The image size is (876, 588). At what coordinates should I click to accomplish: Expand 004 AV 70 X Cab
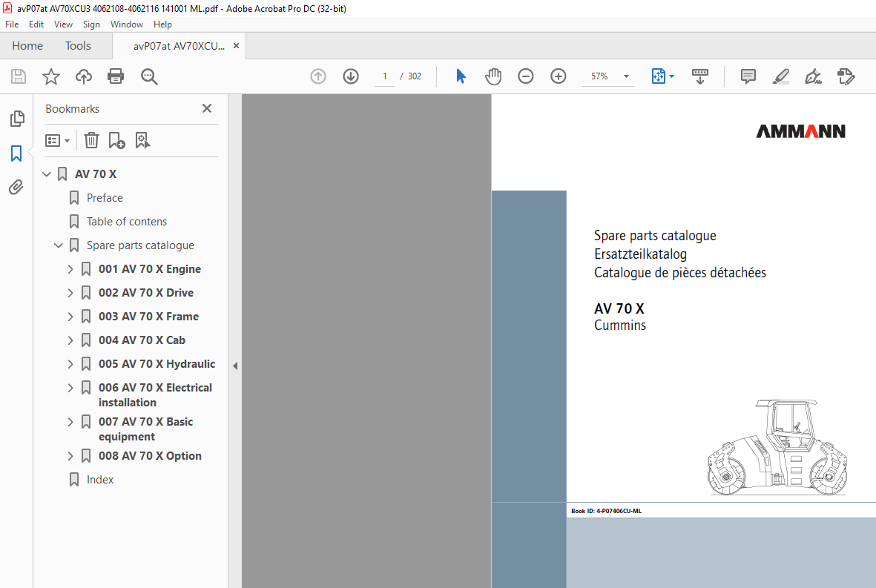70,340
